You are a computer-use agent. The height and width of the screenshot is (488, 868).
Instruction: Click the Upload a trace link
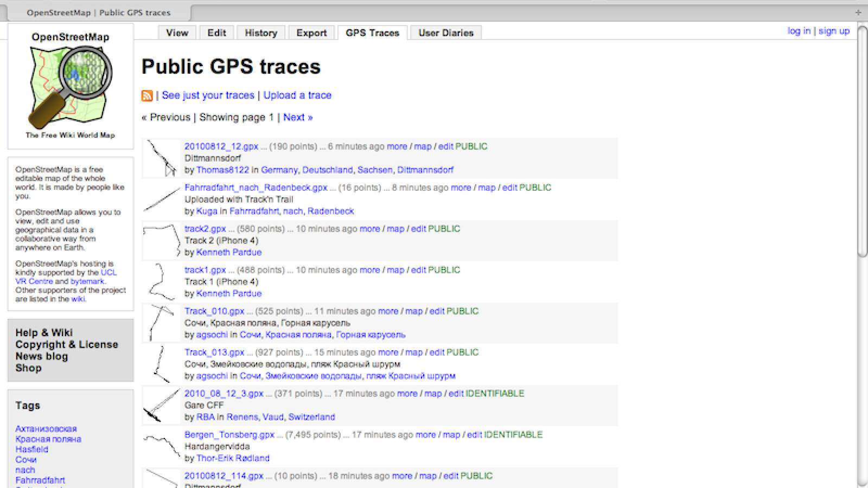click(x=297, y=95)
